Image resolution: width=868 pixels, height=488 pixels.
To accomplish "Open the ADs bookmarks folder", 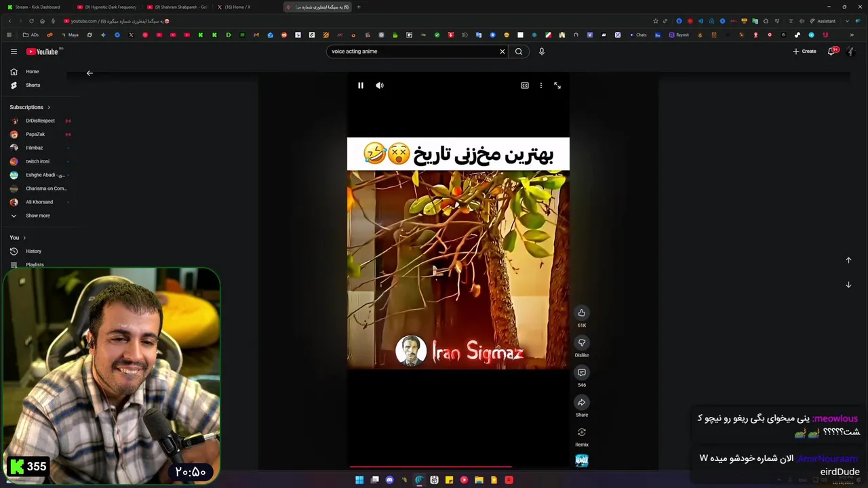I will (31, 35).
